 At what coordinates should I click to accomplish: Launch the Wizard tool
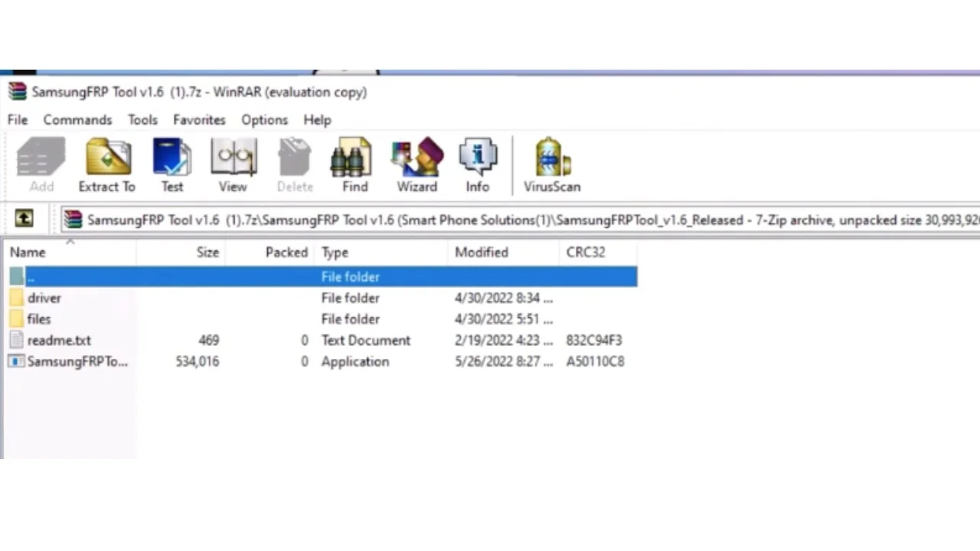click(417, 165)
